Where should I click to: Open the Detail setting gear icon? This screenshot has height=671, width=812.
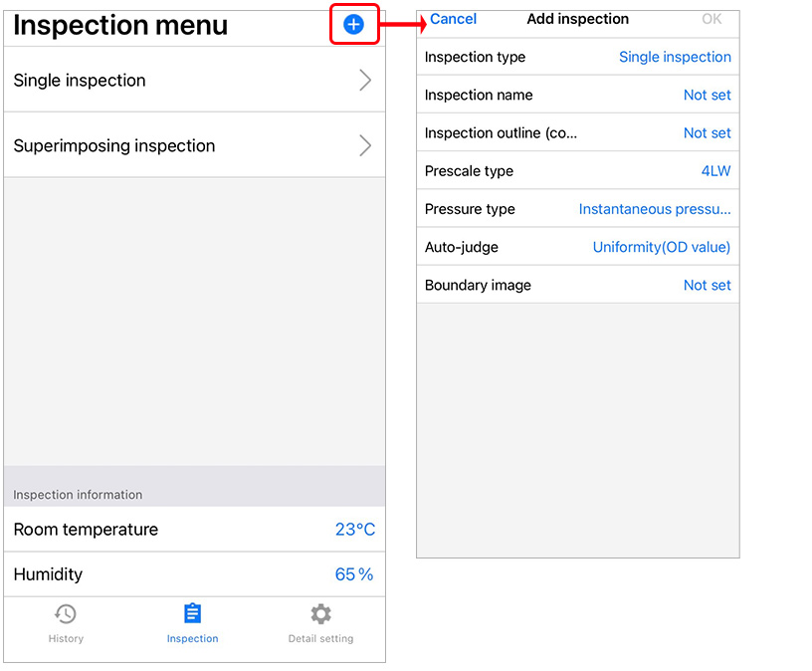pyautogui.click(x=320, y=614)
